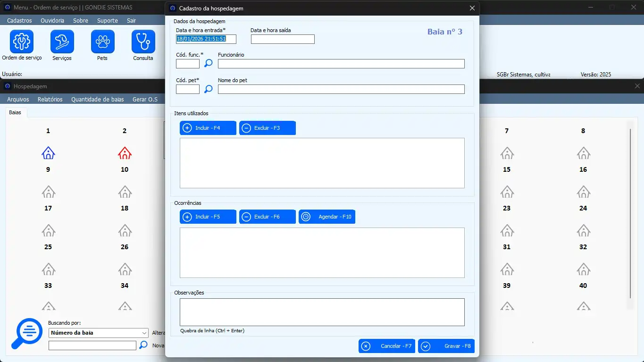Switch to the Baias tab
Image resolution: width=644 pixels, height=362 pixels.
15,113
